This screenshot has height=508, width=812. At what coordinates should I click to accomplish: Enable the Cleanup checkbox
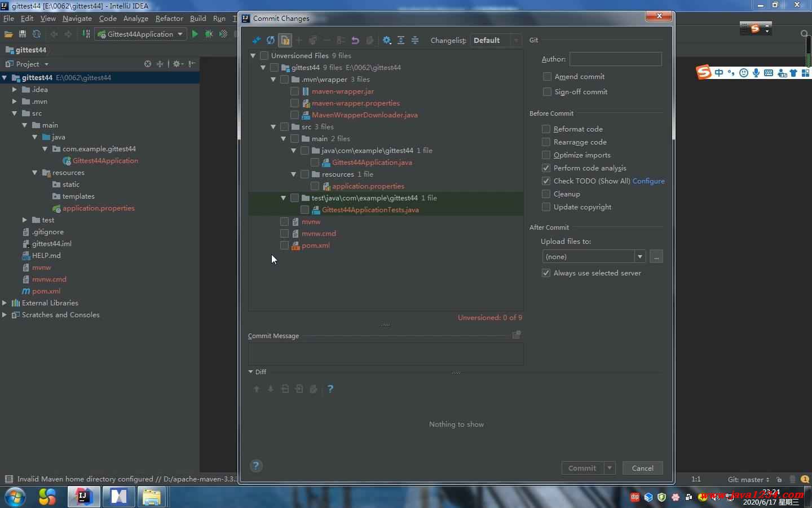(x=546, y=194)
